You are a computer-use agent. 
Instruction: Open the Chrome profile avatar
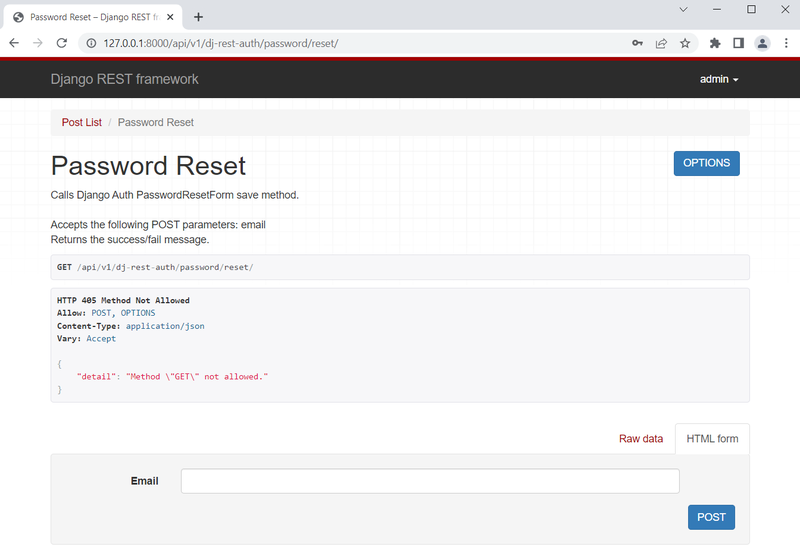click(762, 43)
